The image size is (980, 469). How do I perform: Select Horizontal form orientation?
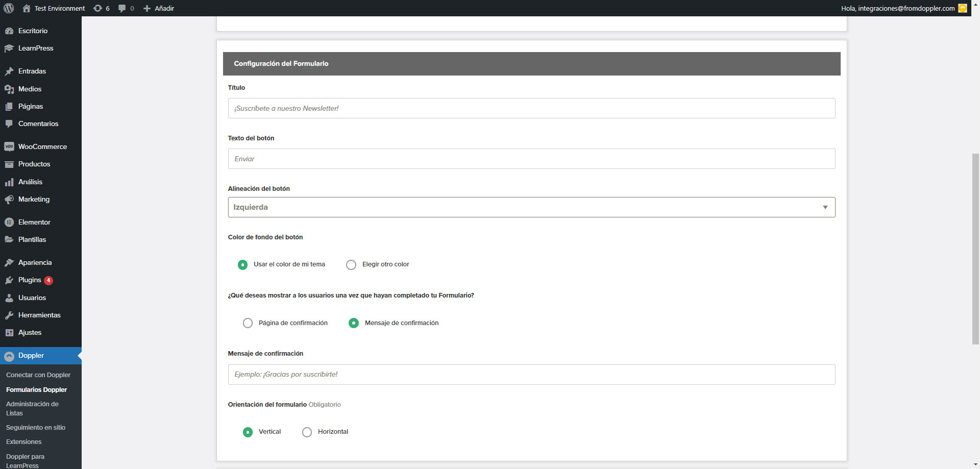pos(307,432)
